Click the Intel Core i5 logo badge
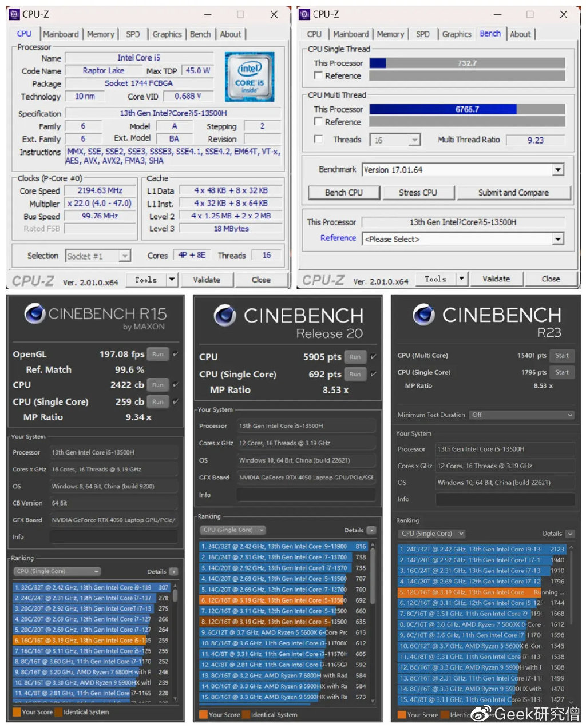This screenshot has height=728, width=586. pyautogui.click(x=250, y=76)
